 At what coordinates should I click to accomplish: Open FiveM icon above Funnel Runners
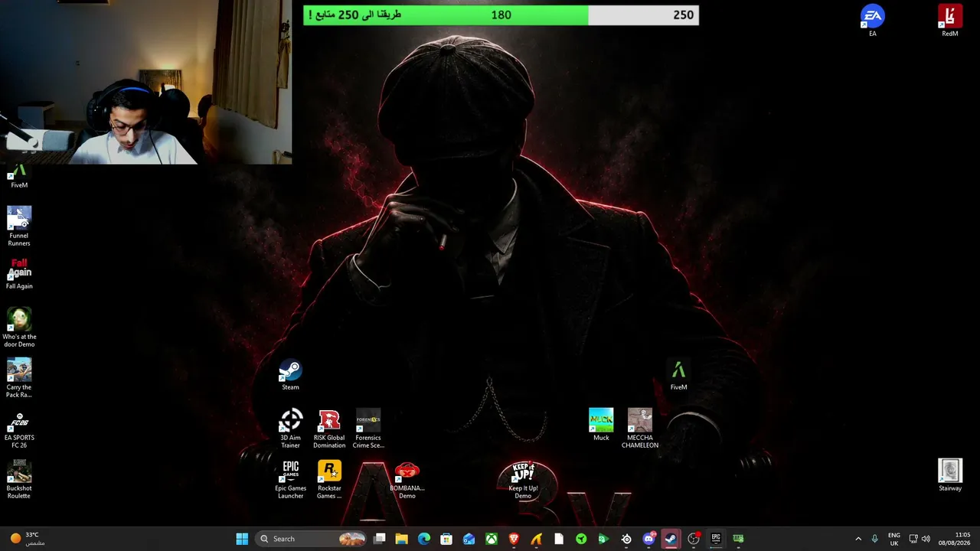coord(19,177)
